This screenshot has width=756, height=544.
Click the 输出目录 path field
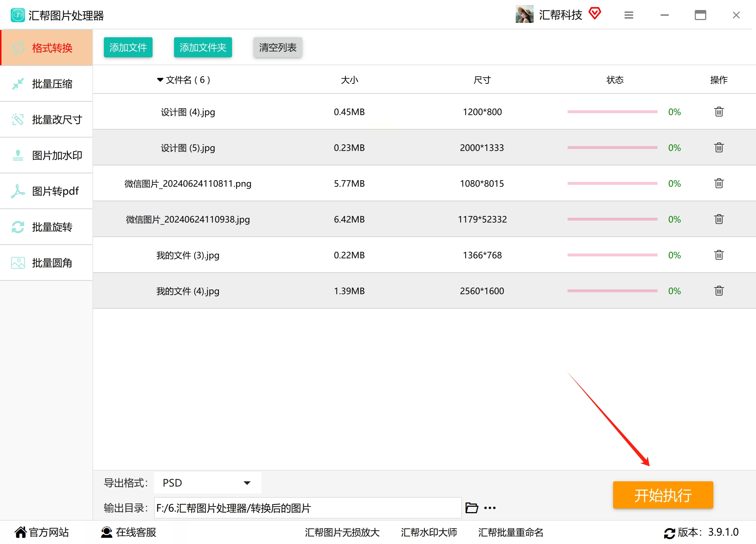[307, 508]
